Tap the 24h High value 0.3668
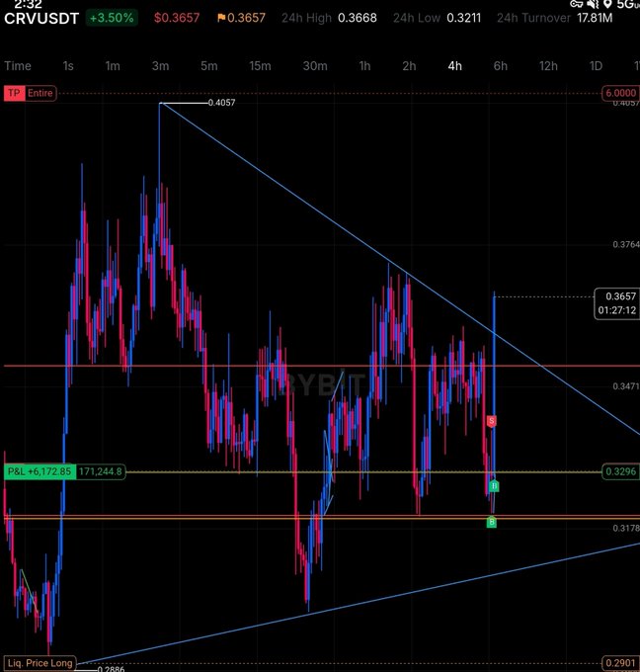Image resolution: width=640 pixels, height=672 pixels. (358, 18)
